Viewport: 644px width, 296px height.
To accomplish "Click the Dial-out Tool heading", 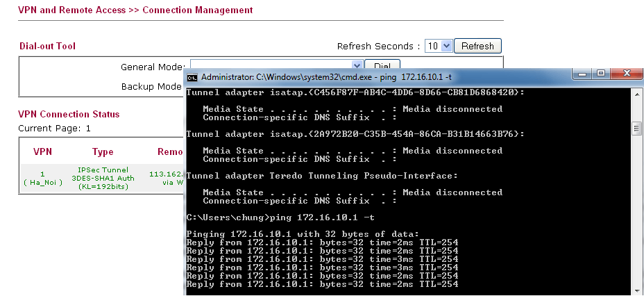I will [47, 46].
